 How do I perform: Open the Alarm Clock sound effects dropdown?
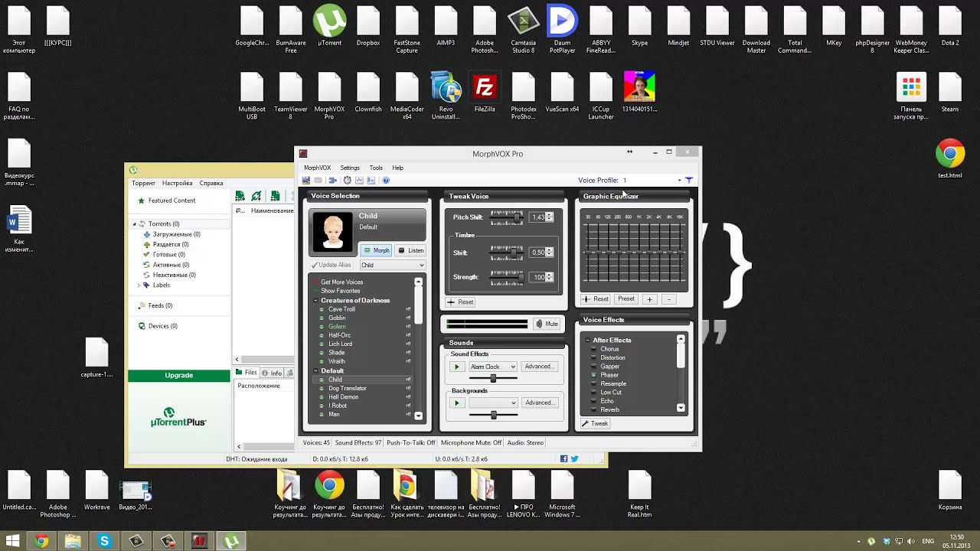[x=493, y=367]
